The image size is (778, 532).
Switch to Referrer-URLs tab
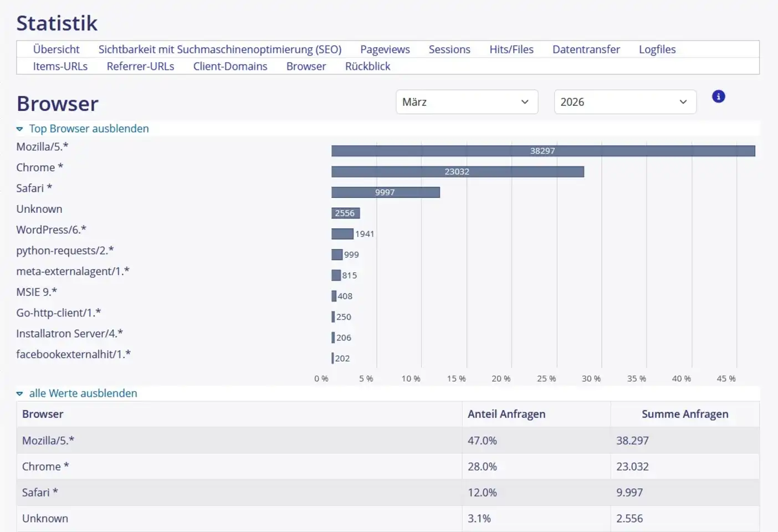pyautogui.click(x=140, y=66)
